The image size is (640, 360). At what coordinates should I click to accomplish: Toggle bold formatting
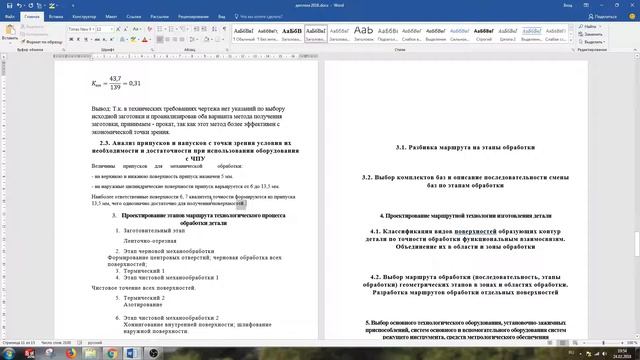click(x=71, y=40)
